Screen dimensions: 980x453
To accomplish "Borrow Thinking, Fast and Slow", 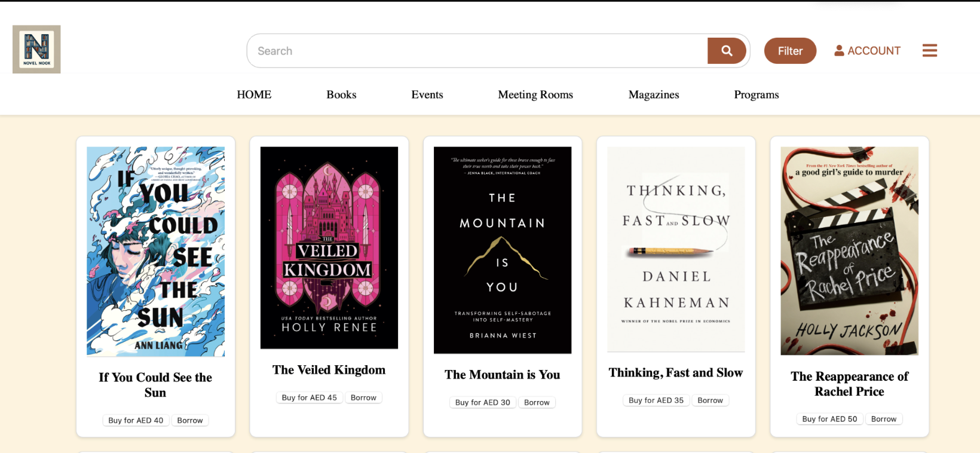I will [710, 400].
